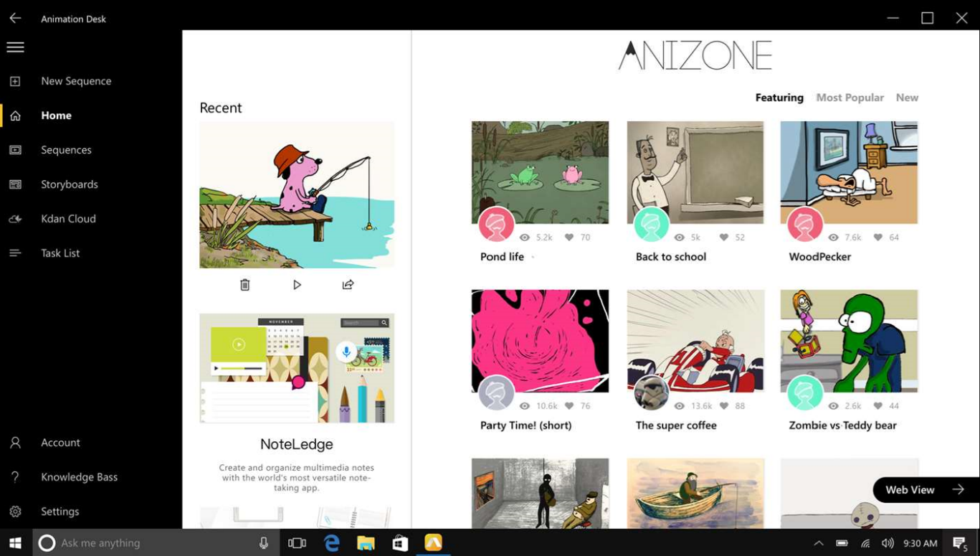The width and height of the screenshot is (980, 556).
Task: Click The super coffee stormtrooper avatar
Action: coord(651,392)
